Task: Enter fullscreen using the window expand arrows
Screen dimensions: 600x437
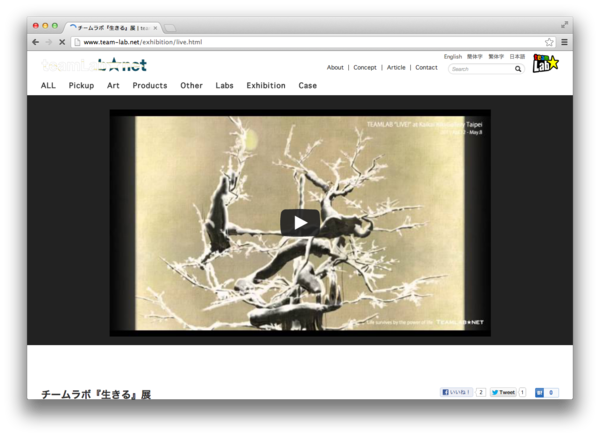Action: [564, 24]
